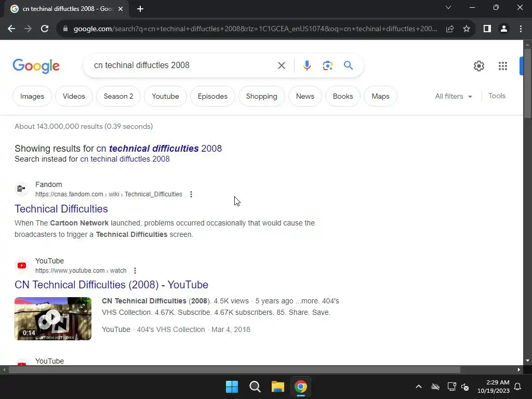This screenshot has width=532, height=399.
Task: Play the CN Technical Difficulties video thumbnail
Action: [53, 318]
